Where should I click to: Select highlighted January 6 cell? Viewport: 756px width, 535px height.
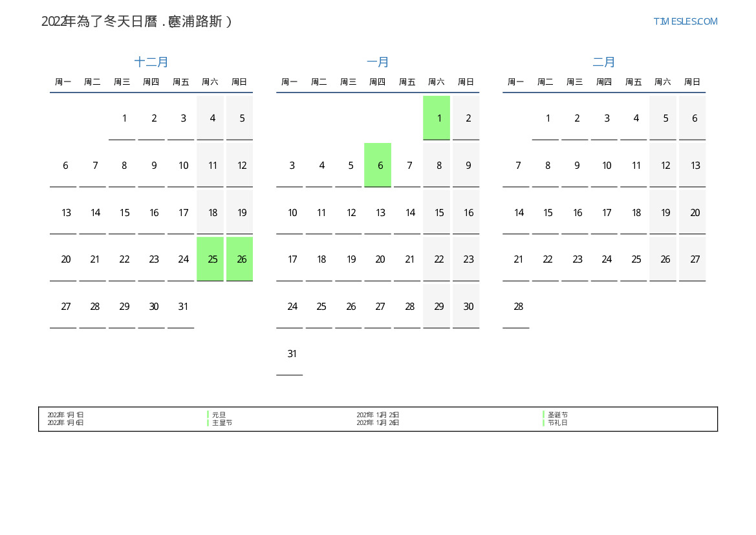[x=378, y=165]
